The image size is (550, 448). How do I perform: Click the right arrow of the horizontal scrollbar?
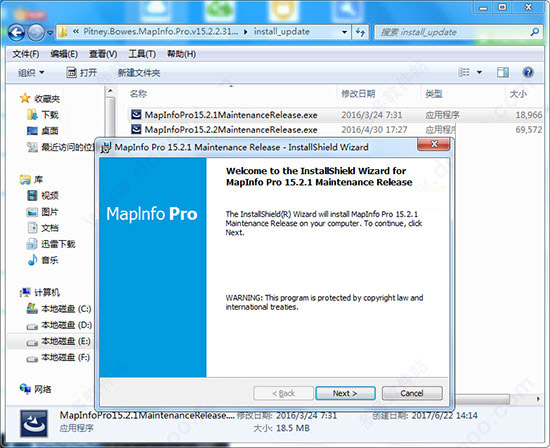point(538,399)
